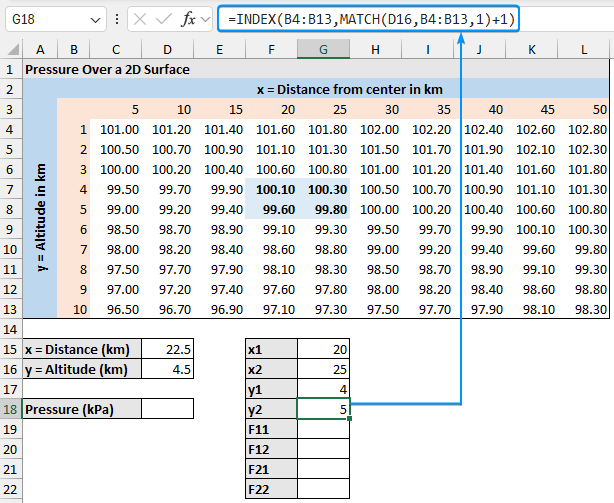614x503 pixels.
Task: Select cell with value 101.00 in row 4
Action: coord(116,129)
